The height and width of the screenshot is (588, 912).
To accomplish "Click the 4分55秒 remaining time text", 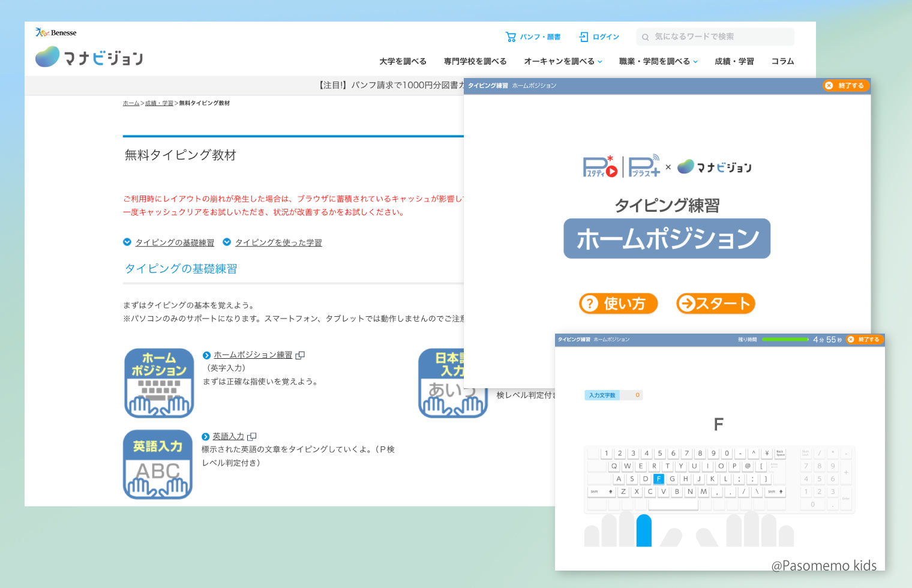I will click(x=827, y=340).
